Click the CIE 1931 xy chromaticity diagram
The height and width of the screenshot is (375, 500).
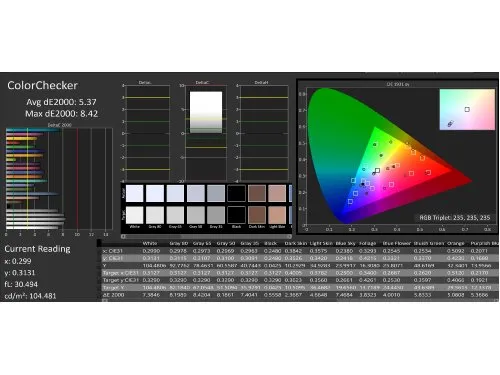click(397, 157)
